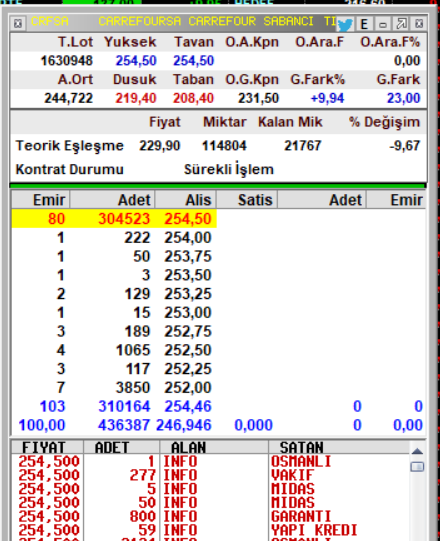Image resolution: width=440 pixels, height=541 pixels.
Task: Click bid price 253,50
Action: pyautogui.click(x=187, y=275)
